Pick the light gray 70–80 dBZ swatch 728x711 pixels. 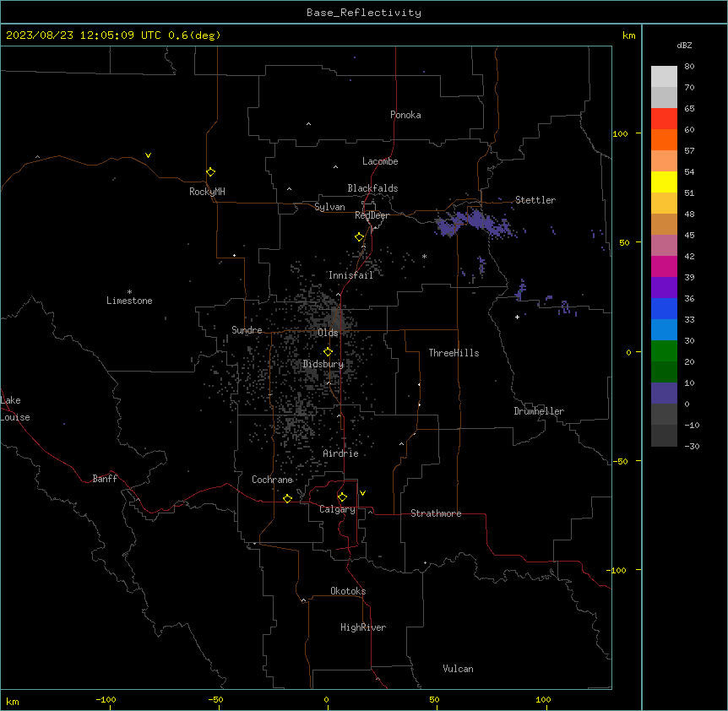pyautogui.click(x=664, y=77)
